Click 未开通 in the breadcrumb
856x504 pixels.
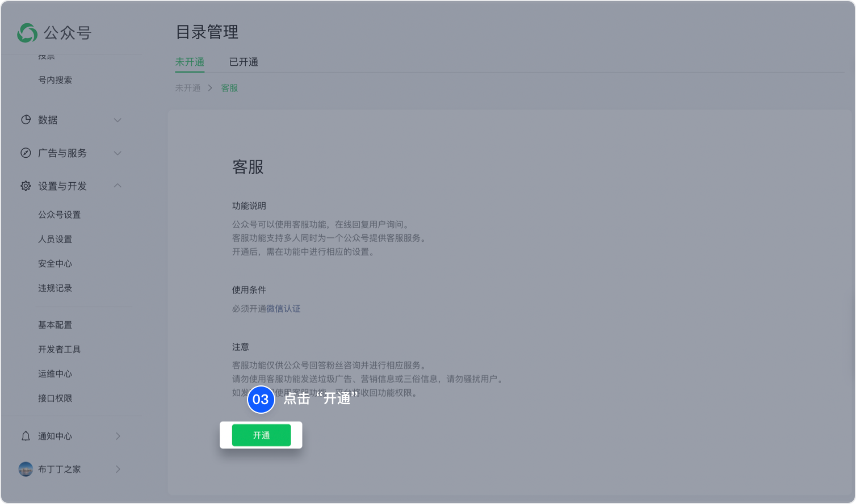[x=188, y=88]
